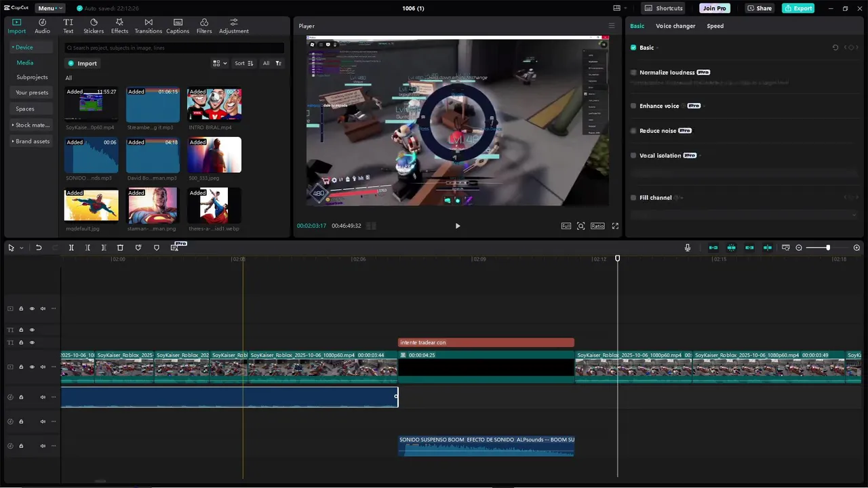Open the Text tools panel
Viewport: 868px width, 488px height.
[x=68, y=26]
